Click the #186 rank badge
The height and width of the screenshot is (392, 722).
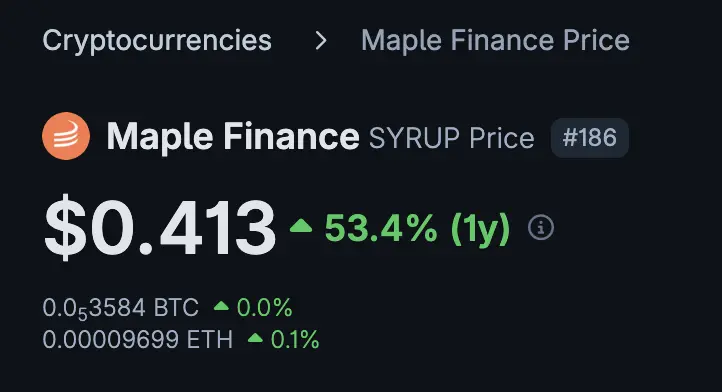click(x=589, y=137)
